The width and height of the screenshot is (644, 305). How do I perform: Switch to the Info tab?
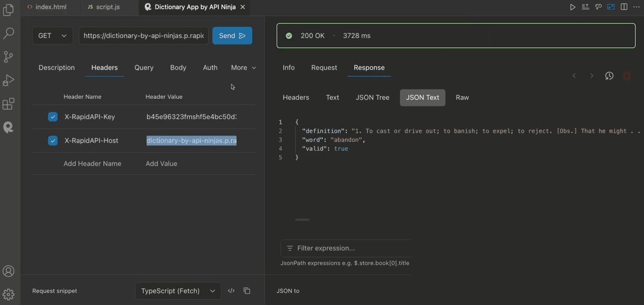(289, 68)
